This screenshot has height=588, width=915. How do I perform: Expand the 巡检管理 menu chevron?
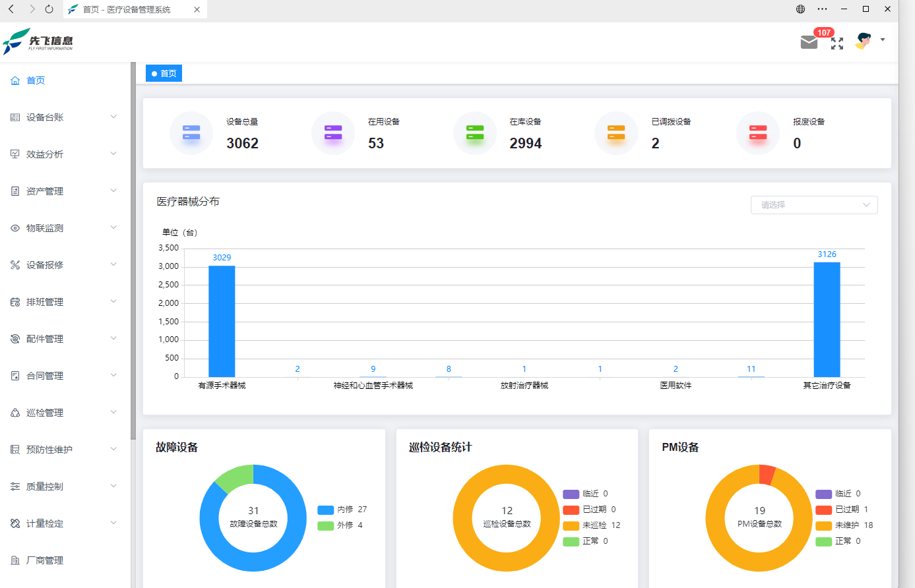tap(113, 412)
